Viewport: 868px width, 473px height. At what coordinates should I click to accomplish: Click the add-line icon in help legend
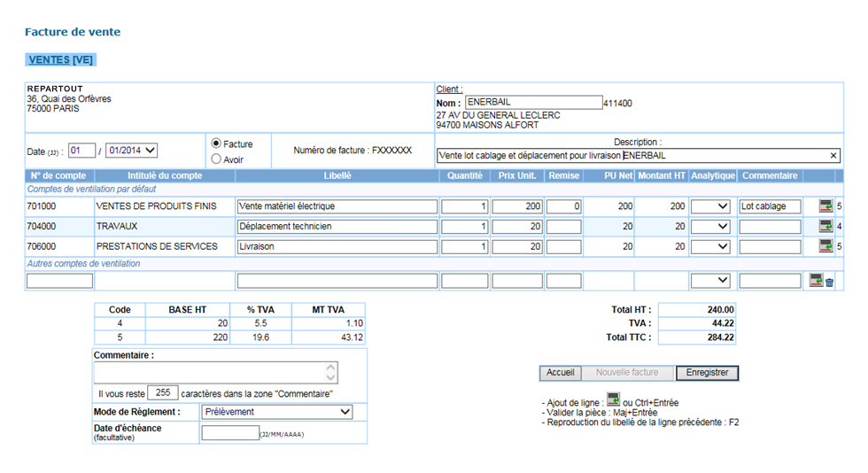point(613,399)
